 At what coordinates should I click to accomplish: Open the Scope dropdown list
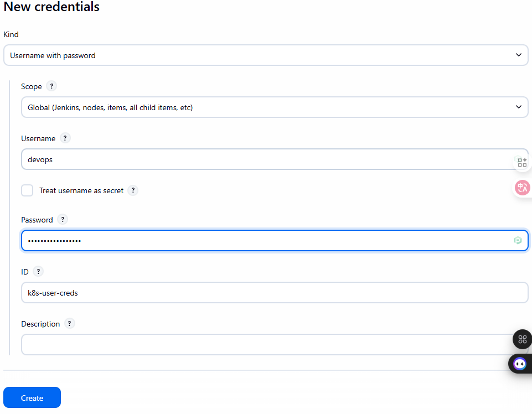pos(274,107)
